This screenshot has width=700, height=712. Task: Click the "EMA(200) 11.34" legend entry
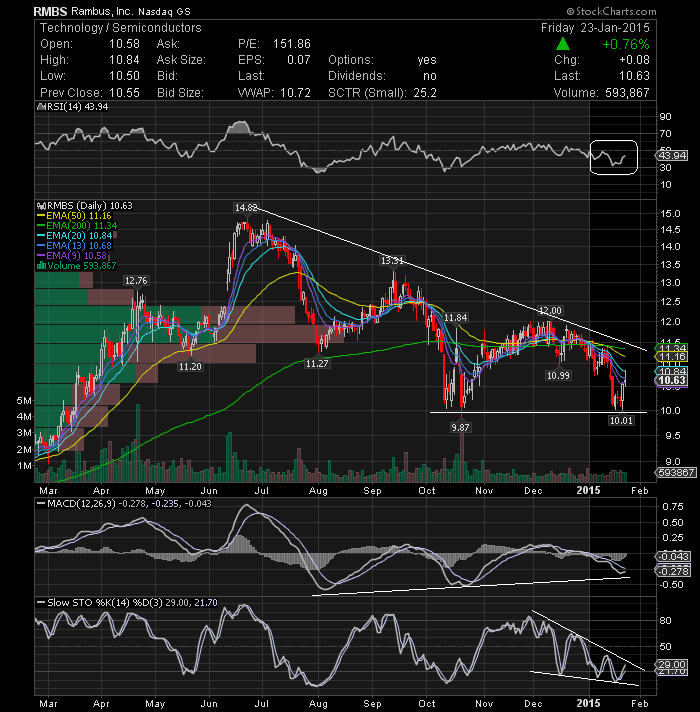(77, 226)
